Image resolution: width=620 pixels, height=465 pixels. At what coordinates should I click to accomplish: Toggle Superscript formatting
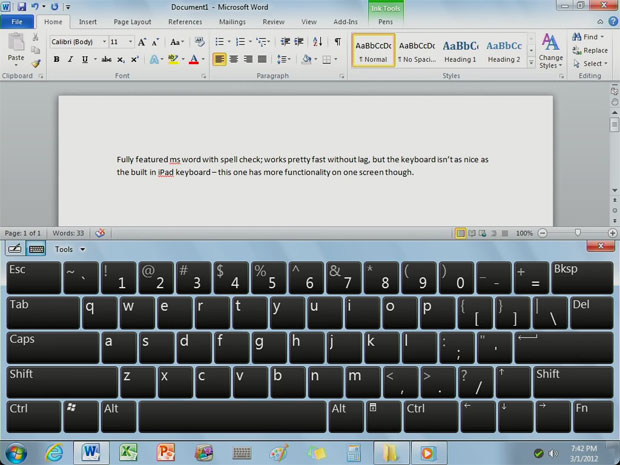pyautogui.click(x=134, y=59)
